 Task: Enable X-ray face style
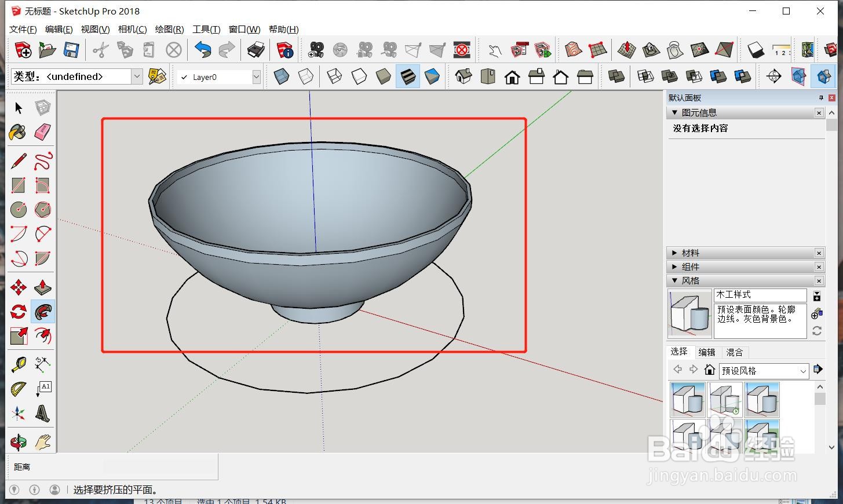(x=282, y=76)
